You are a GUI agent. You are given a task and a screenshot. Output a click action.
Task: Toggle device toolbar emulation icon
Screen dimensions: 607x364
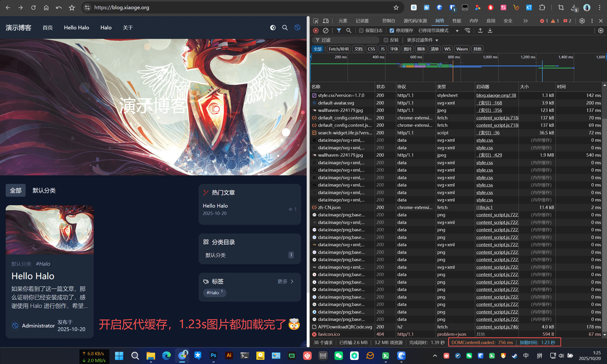(x=326, y=21)
